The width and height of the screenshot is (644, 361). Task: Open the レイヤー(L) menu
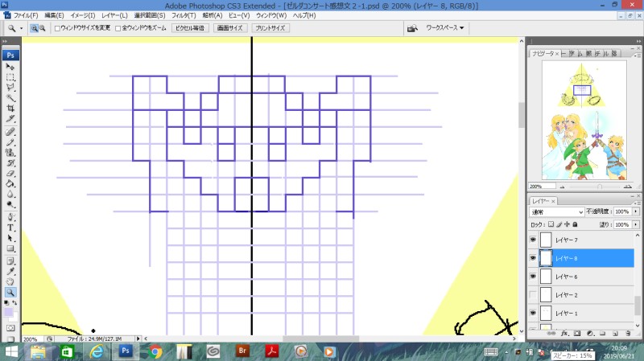pyautogui.click(x=114, y=15)
